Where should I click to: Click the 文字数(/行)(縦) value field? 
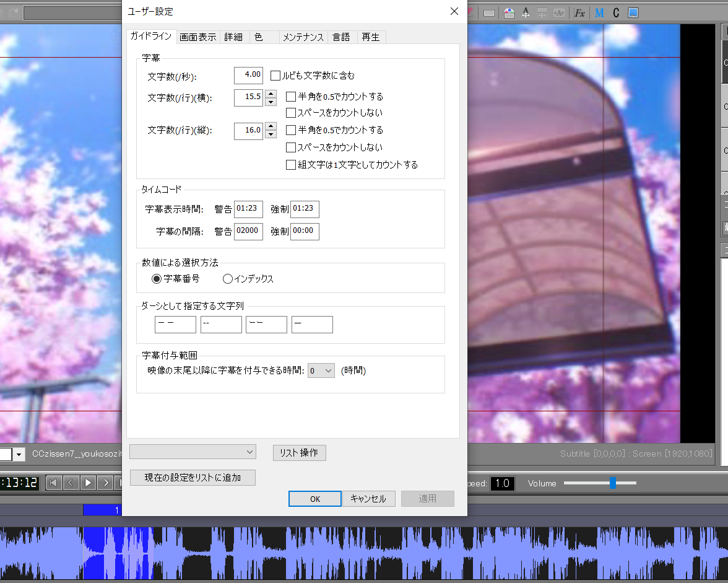click(248, 131)
